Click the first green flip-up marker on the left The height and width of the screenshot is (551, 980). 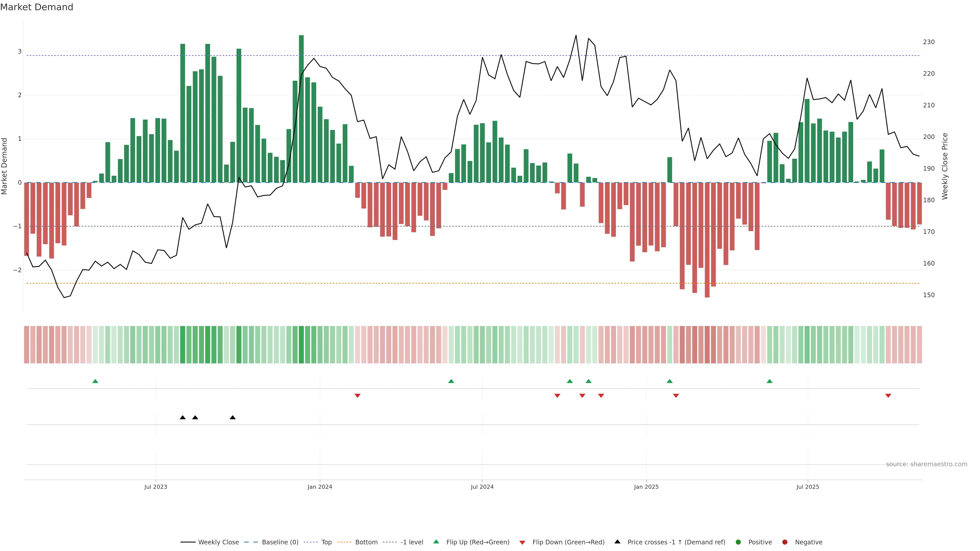95,381
